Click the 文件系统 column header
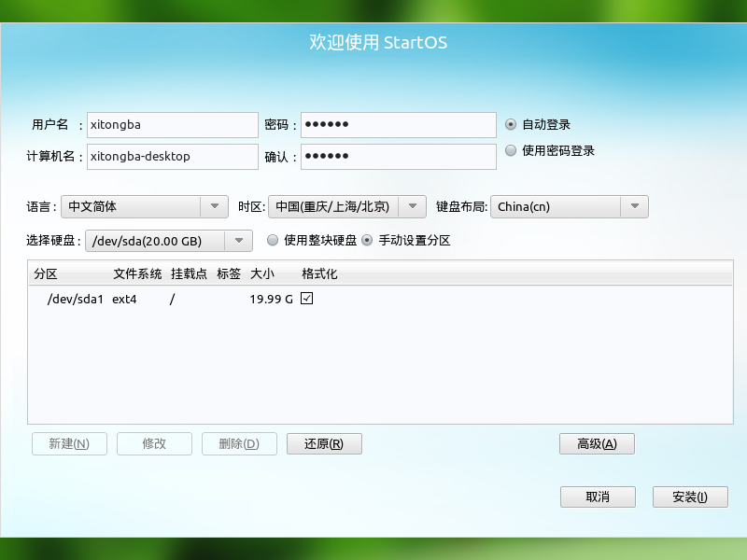The image size is (747, 560). coord(137,273)
